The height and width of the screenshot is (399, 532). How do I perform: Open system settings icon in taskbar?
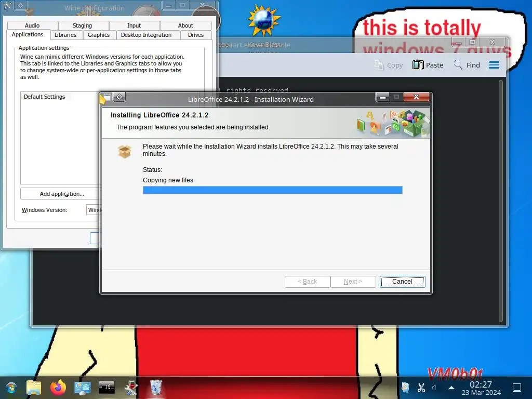(x=83, y=388)
